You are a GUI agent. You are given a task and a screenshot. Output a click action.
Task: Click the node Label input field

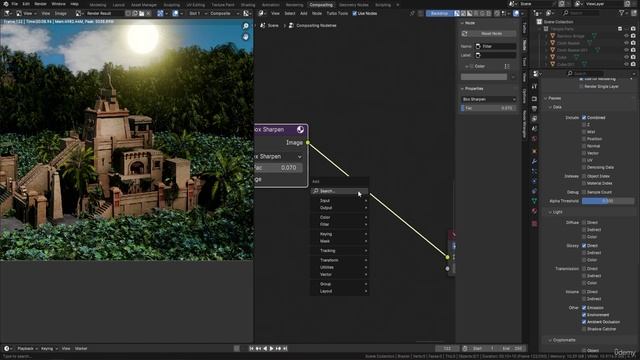click(495, 55)
